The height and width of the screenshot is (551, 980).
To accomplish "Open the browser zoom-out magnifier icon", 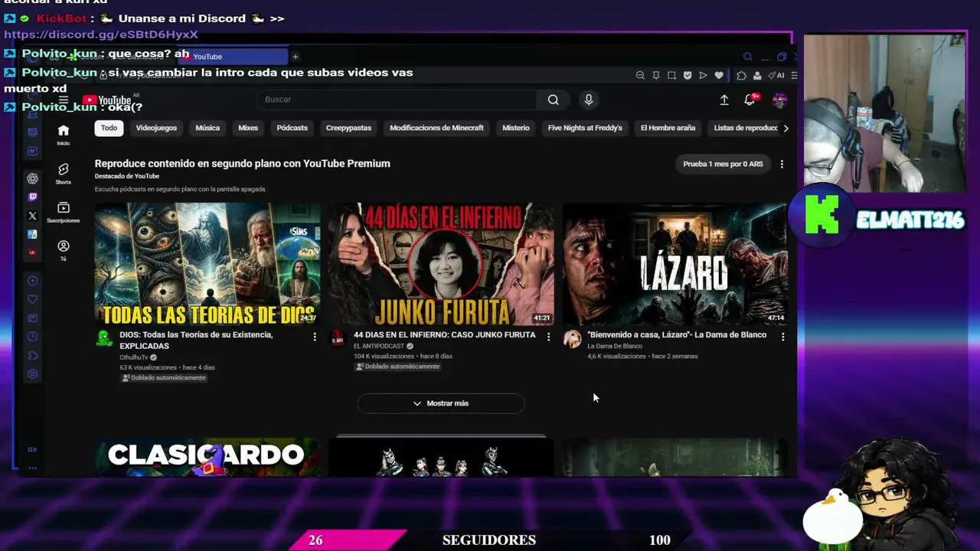I will click(x=640, y=76).
